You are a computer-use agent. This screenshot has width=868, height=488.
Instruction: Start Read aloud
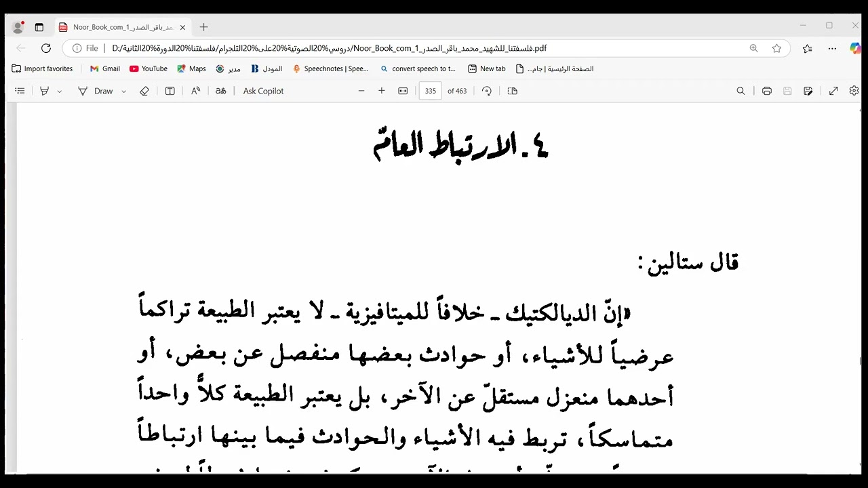195,91
